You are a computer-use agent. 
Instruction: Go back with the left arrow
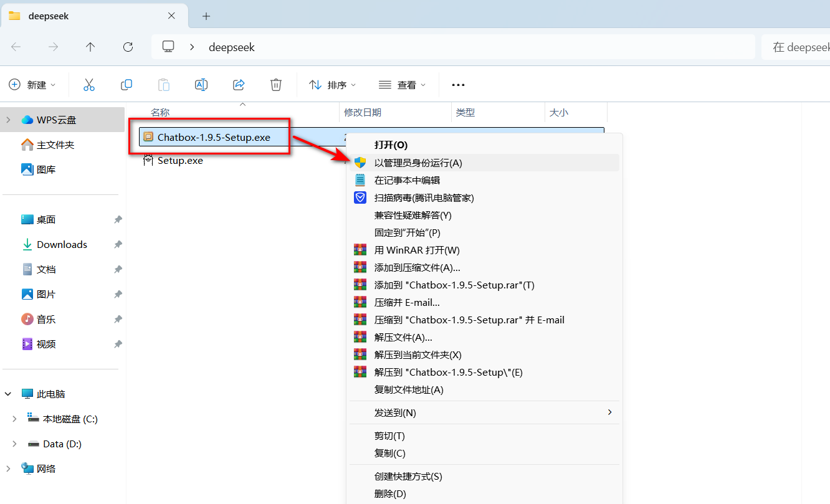click(x=16, y=47)
